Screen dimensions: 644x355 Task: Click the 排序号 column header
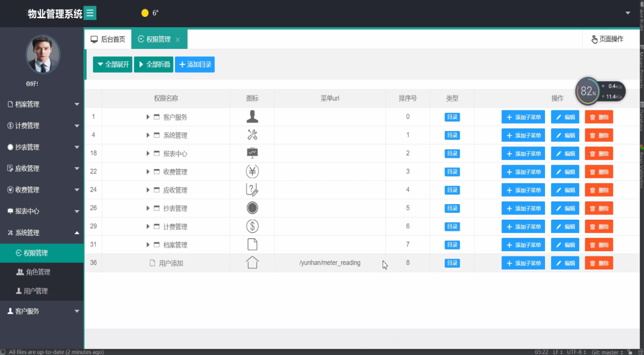pyautogui.click(x=408, y=99)
